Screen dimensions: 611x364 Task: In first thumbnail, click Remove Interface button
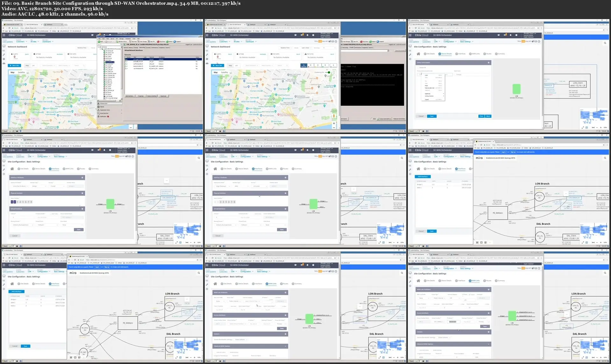pyautogui.click(x=152, y=96)
